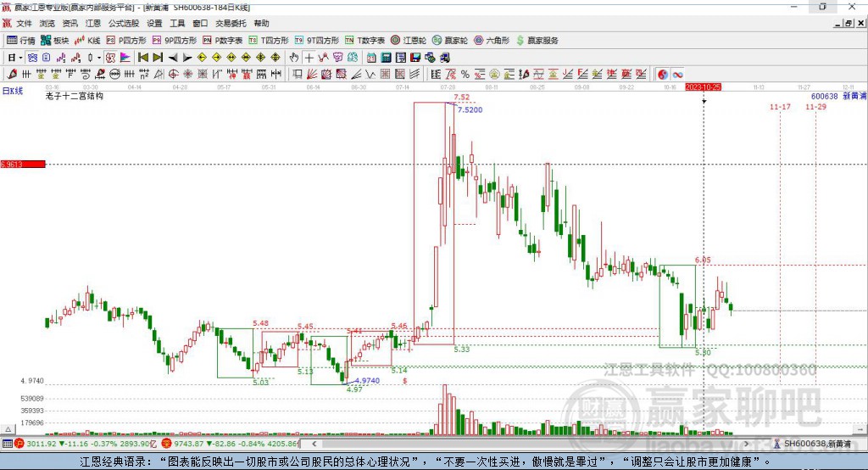Select the red target circle tool
Image resolution: width=868 pixels, height=470 pixels.
[x=173, y=75]
